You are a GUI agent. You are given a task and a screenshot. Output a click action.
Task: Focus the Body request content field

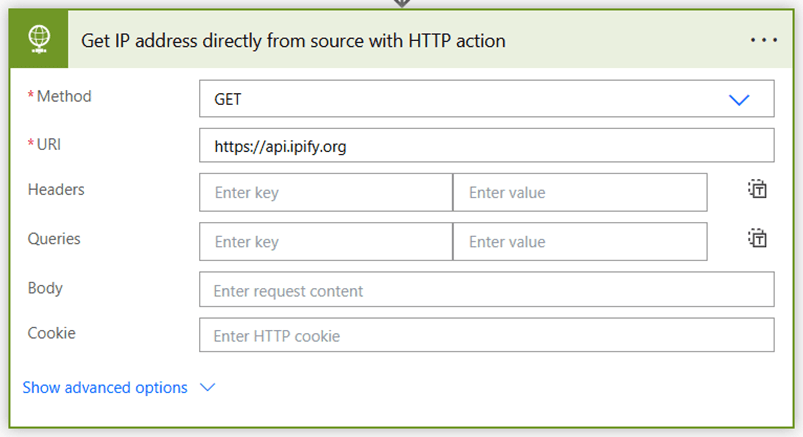point(486,291)
